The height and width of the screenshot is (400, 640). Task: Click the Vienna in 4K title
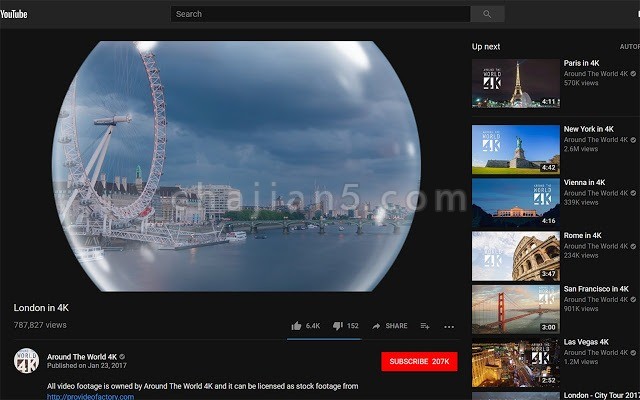[584, 182]
